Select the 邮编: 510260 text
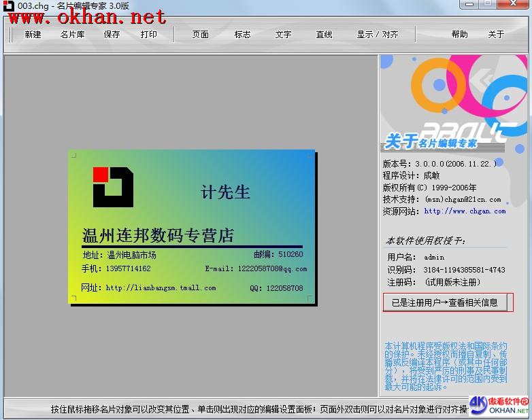This screenshot has width=532, height=420. click(x=278, y=254)
